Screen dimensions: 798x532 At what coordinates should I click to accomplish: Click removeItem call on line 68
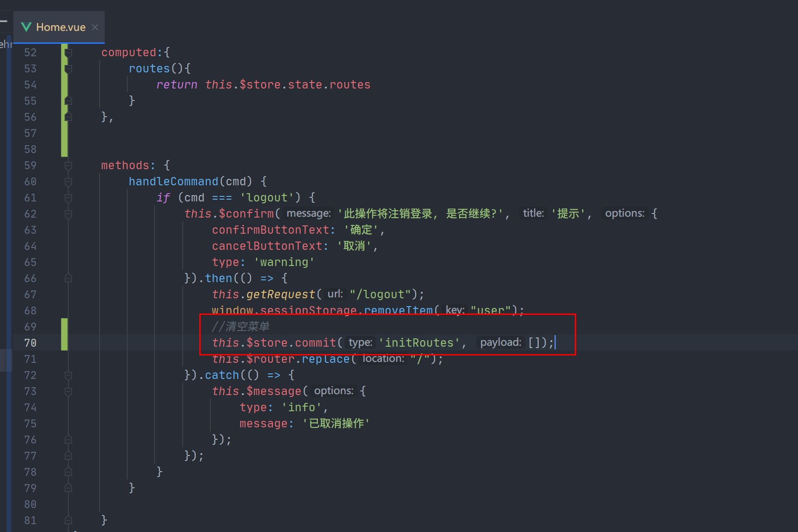click(399, 310)
